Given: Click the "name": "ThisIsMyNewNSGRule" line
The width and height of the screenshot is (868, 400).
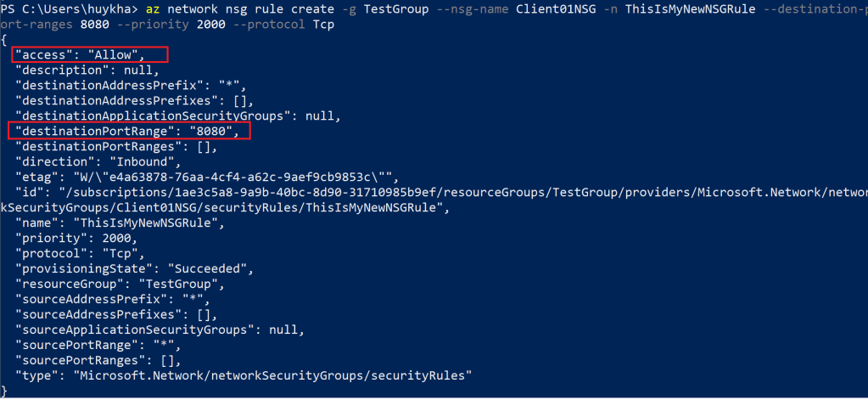Looking at the screenshot, I should click(x=120, y=223).
